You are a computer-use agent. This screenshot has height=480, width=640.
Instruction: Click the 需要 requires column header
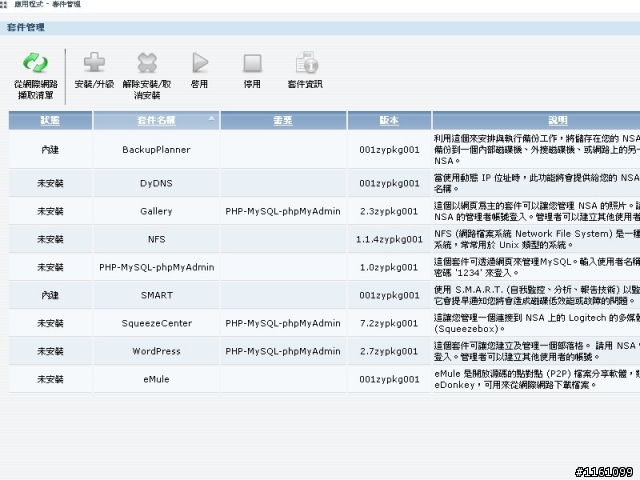pyautogui.click(x=283, y=120)
